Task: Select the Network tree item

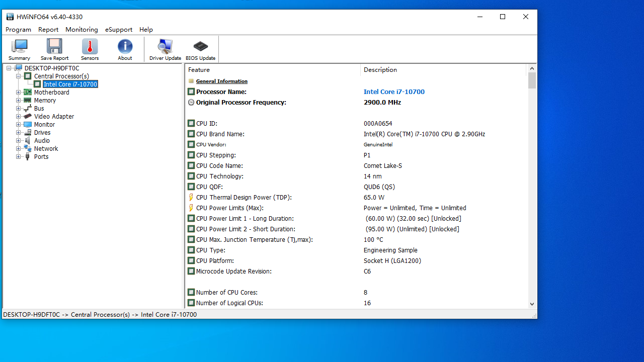Action: click(x=46, y=149)
